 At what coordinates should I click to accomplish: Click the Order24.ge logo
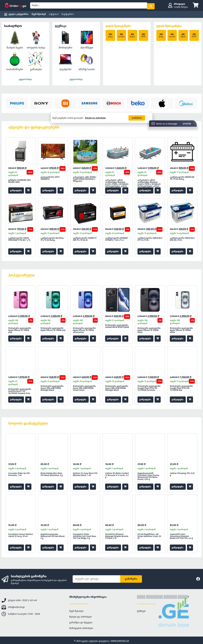point(16,6)
